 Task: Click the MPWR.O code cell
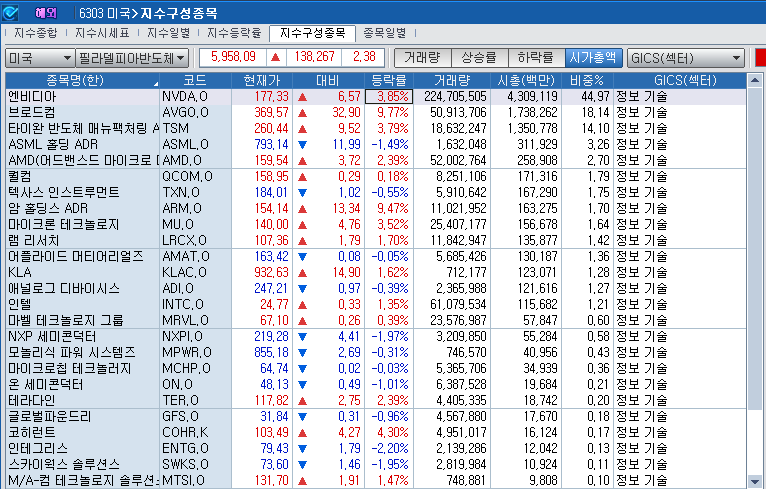coord(195,353)
